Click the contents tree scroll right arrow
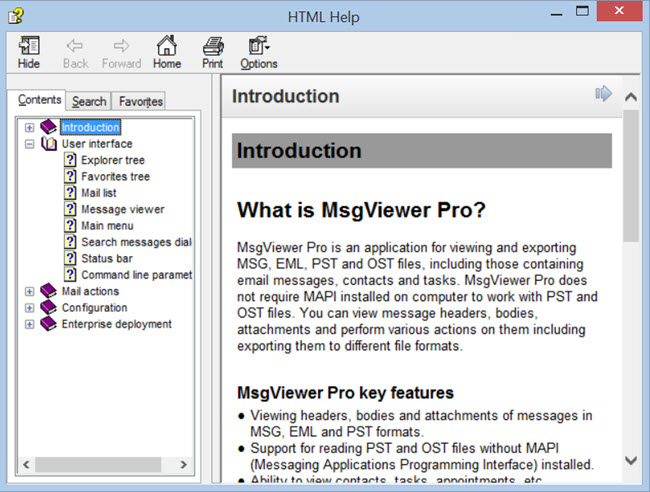The image size is (650, 492). click(184, 464)
